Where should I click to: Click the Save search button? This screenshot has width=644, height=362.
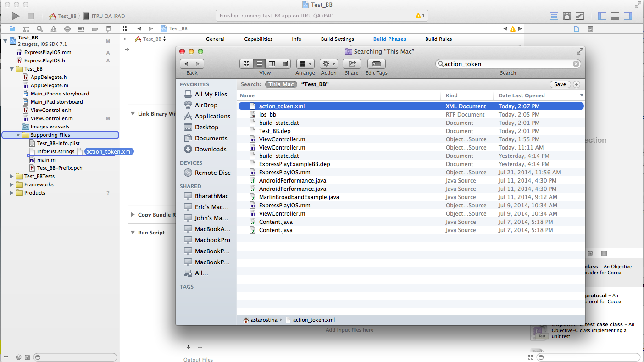click(560, 84)
